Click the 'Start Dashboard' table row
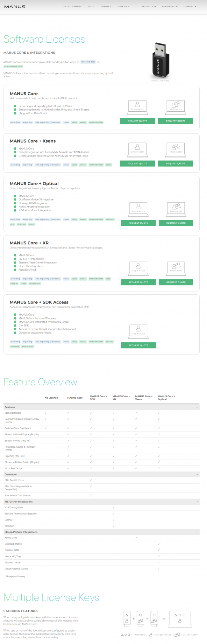This screenshot has height=644, width=207. coord(102,413)
